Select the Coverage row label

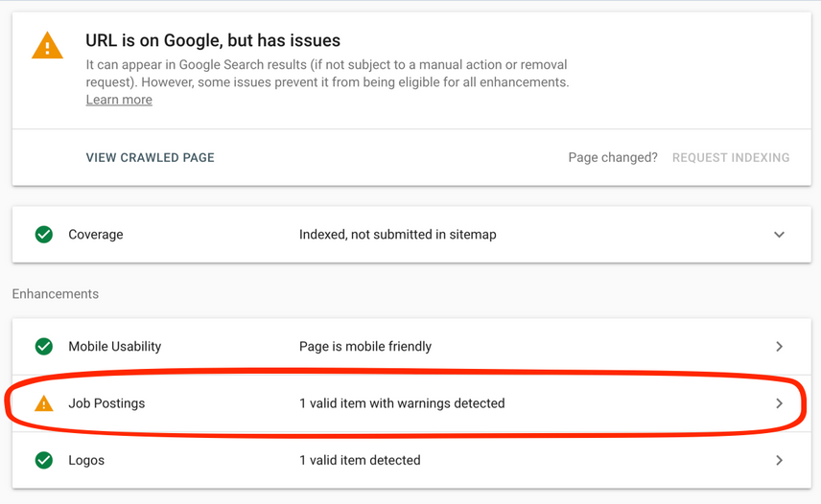point(96,234)
